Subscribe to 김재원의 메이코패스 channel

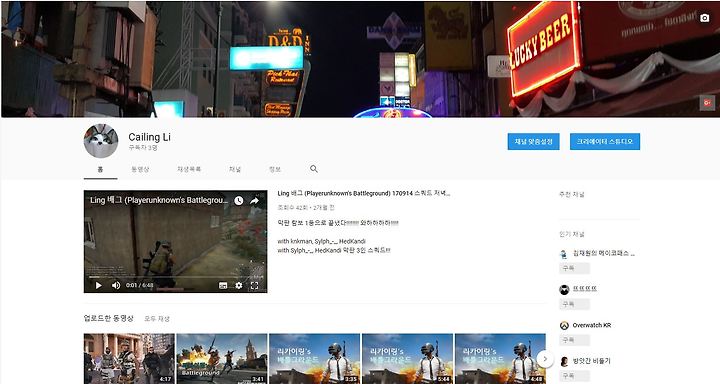(574, 268)
